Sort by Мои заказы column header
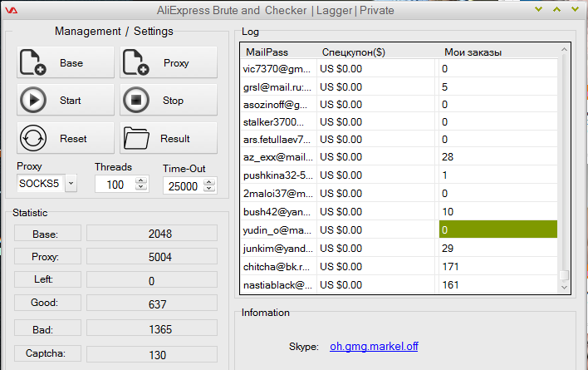Image resolution: width=588 pixels, height=370 pixels. coord(472,52)
